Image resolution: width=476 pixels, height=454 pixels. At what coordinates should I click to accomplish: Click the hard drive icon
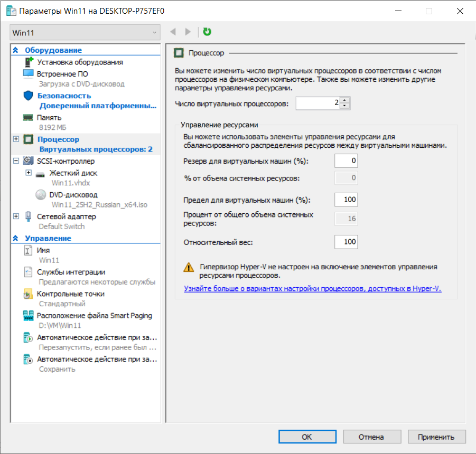(40, 175)
